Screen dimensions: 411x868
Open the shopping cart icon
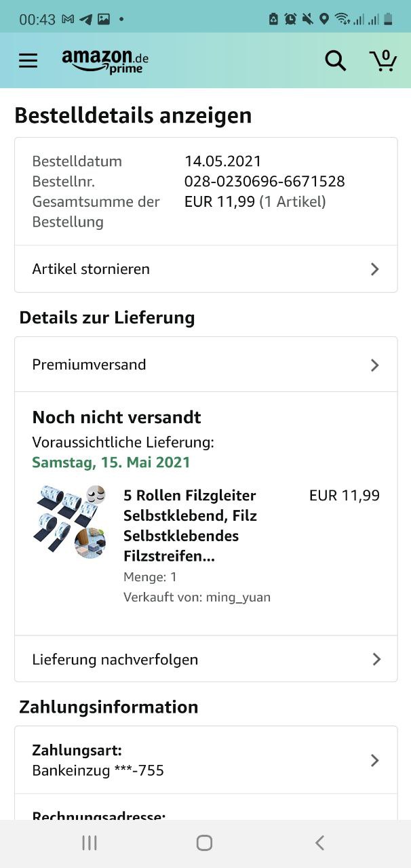tap(383, 60)
